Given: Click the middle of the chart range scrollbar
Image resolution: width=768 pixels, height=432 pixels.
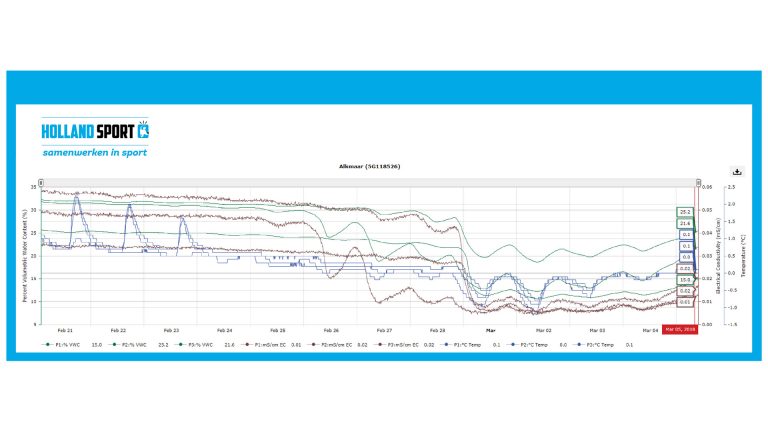Looking at the screenshot, I should (x=368, y=183).
